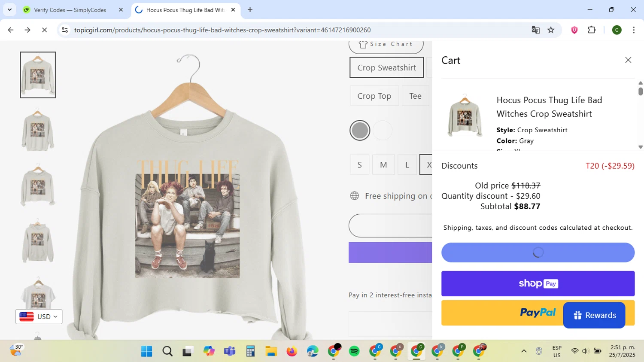644x362 pixels.
Task: Click cart scrollbar down arrow
Action: click(x=641, y=147)
